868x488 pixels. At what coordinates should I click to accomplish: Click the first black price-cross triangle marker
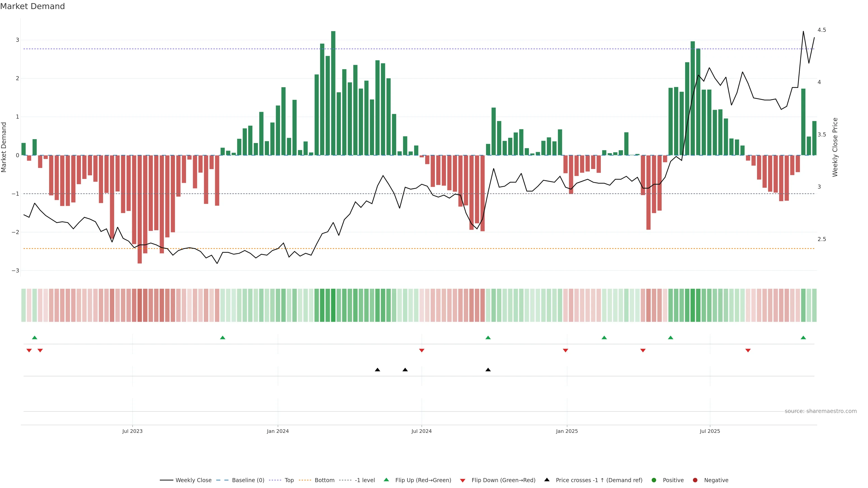point(377,370)
